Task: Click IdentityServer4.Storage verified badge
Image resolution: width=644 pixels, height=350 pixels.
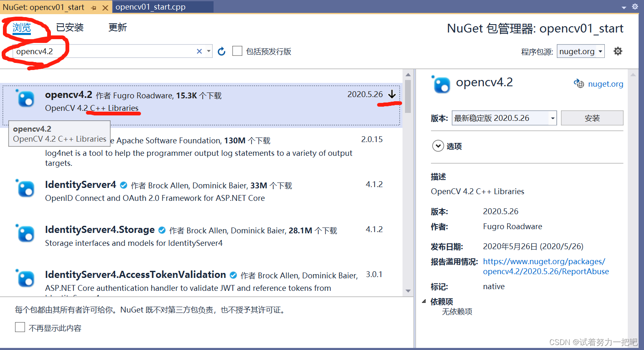Action: 162,230
